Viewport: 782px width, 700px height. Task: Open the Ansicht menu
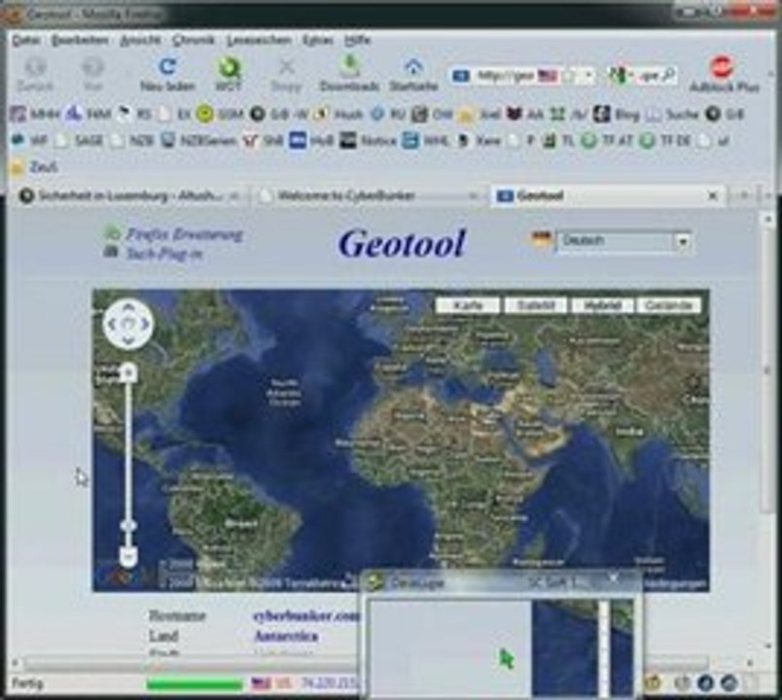click(140, 40)
